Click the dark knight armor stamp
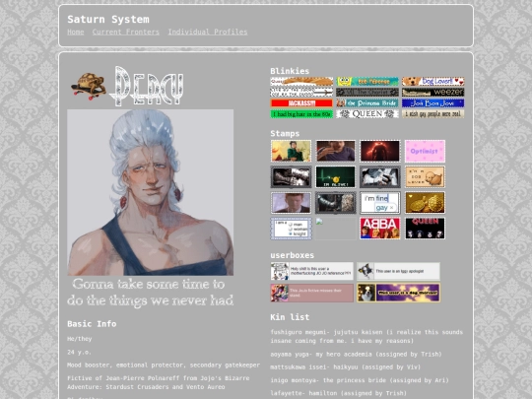532x399 pixels. click(336, 203)
